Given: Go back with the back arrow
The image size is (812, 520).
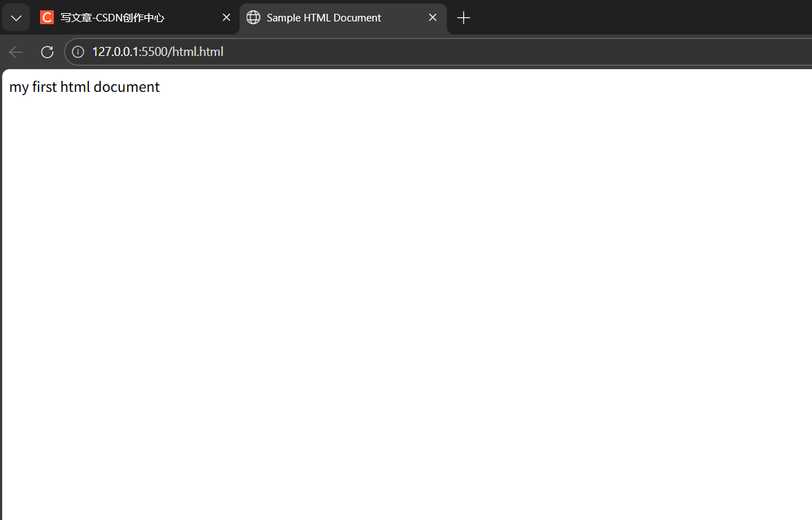Looking at the screenshot, I should point(16,52).
